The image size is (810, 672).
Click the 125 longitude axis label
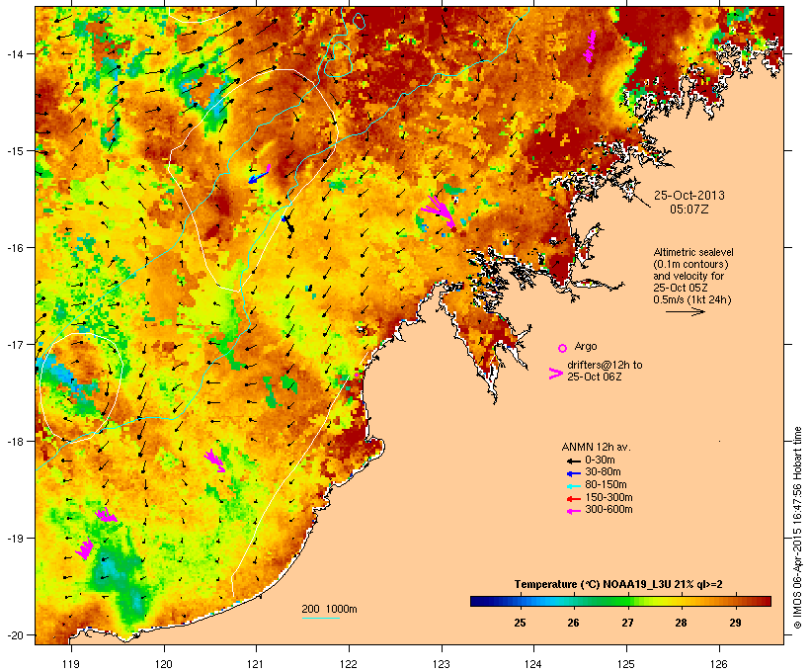pyautogui.click(x=626, y=664)
